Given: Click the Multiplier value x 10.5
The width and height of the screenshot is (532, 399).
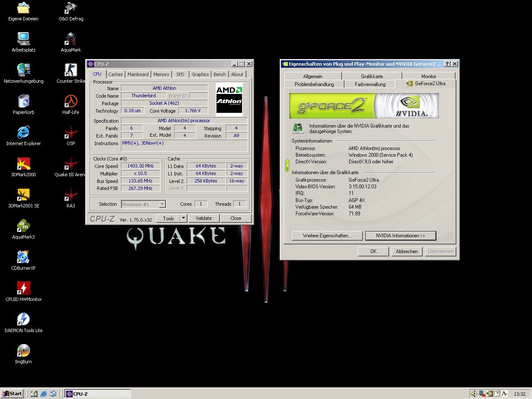Looking at the screenshot, I should (140, 173).
